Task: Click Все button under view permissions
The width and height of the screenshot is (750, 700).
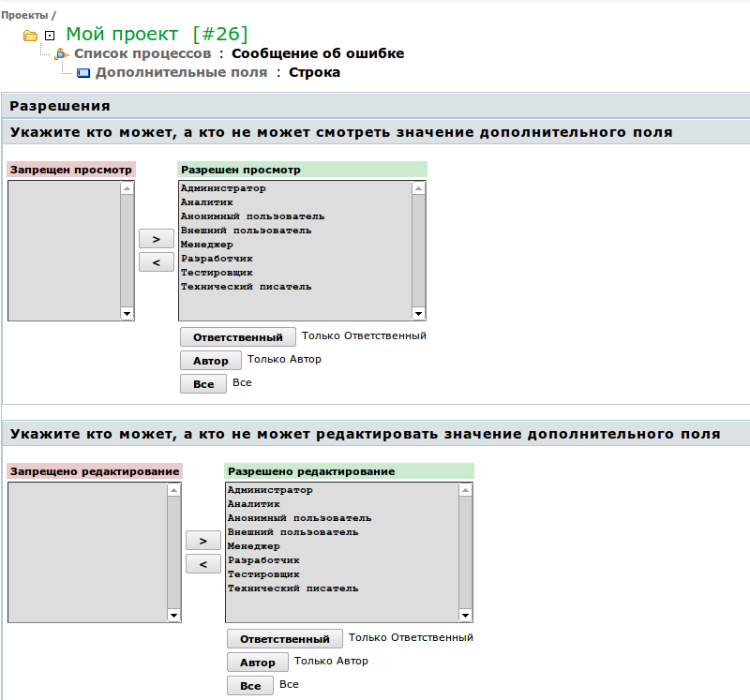Action: (202, 384)
